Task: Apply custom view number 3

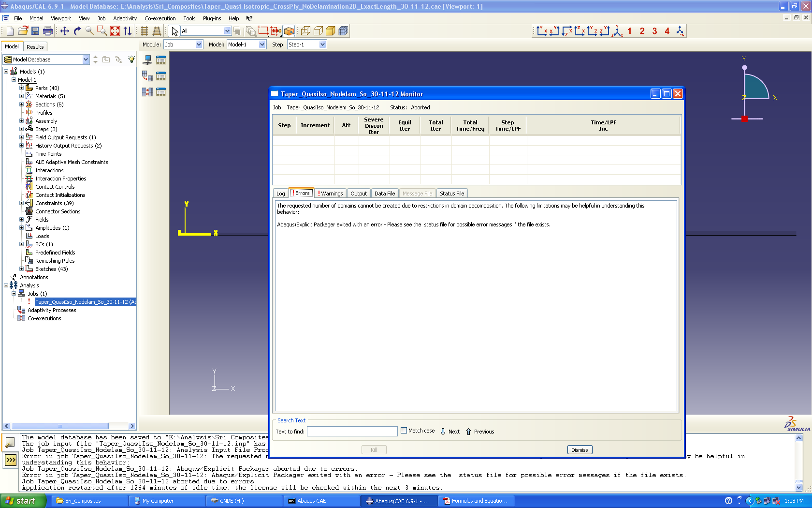Action: pos(654,31)
